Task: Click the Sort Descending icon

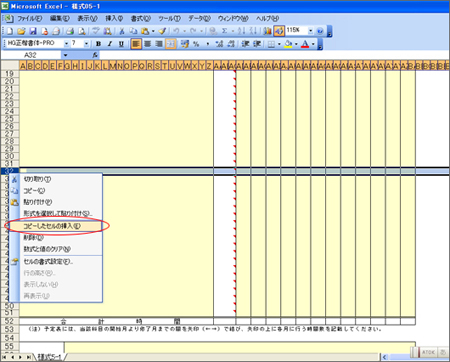Action: (x=253, y=31)
